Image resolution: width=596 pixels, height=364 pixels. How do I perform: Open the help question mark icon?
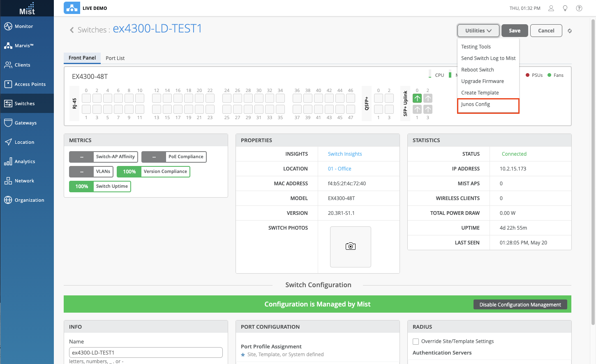[x=579, y=8]
